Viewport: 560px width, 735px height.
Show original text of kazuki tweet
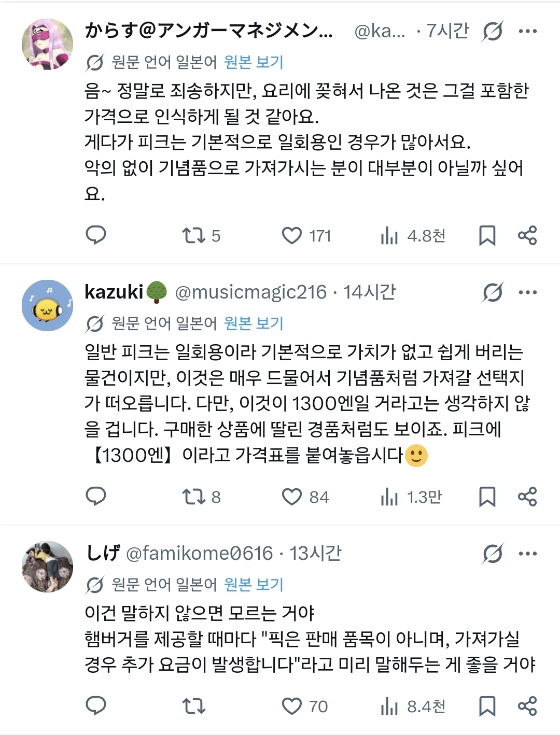[x=254, y=323]
